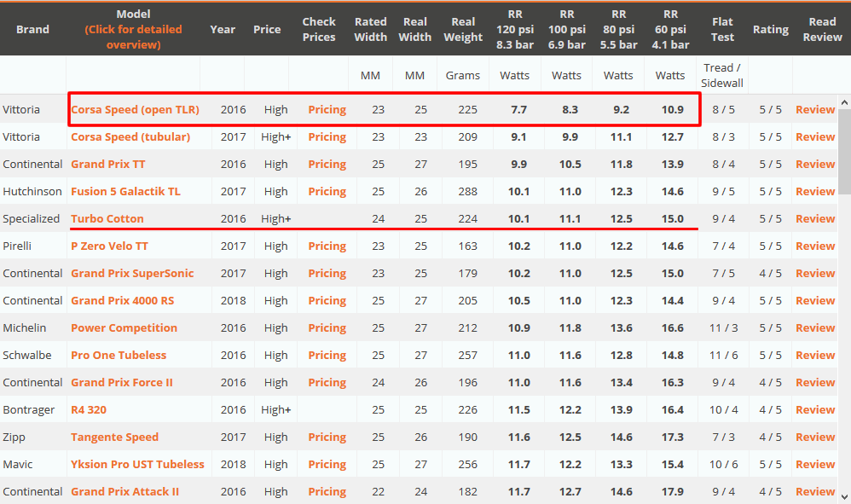Open Yksion Pro UST Tubeless overview
Viewport: 851px width, 504px height.
coord(138,465)
